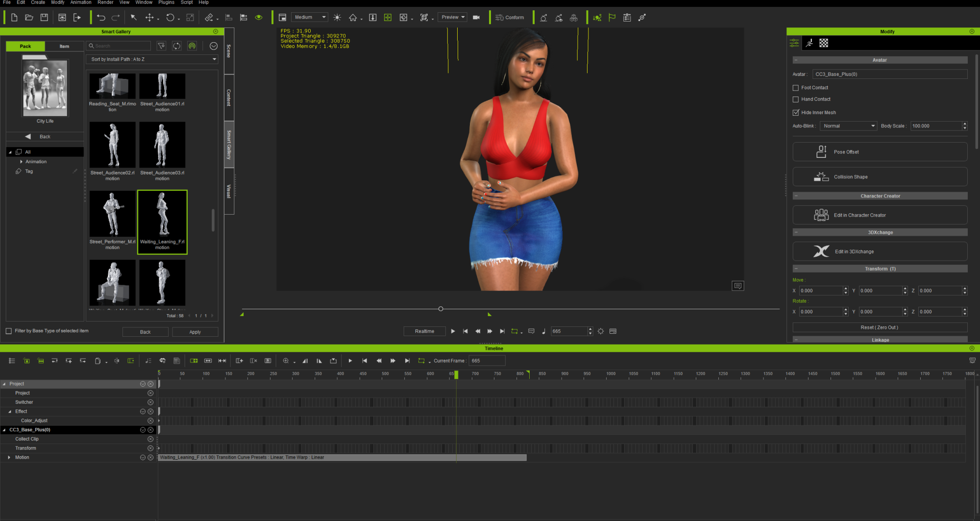Expand the Motion track in timeline
Screen dimensions: 980x521
pyautogui.click(x=9, y=458)
